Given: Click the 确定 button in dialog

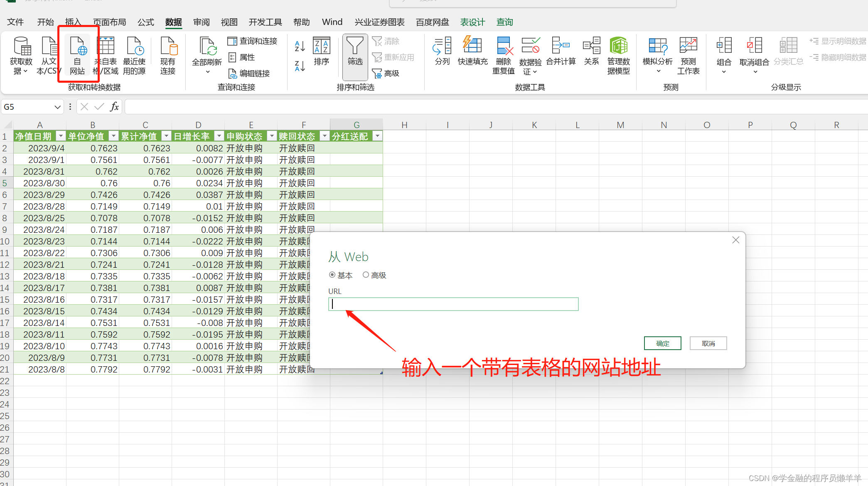Looking at the screenshot, I should click(662, 343).
